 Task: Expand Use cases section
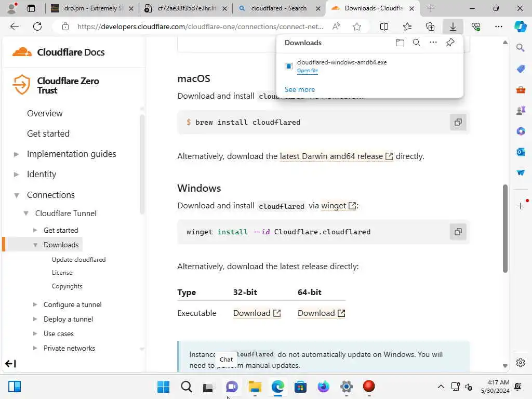[35, 334]
